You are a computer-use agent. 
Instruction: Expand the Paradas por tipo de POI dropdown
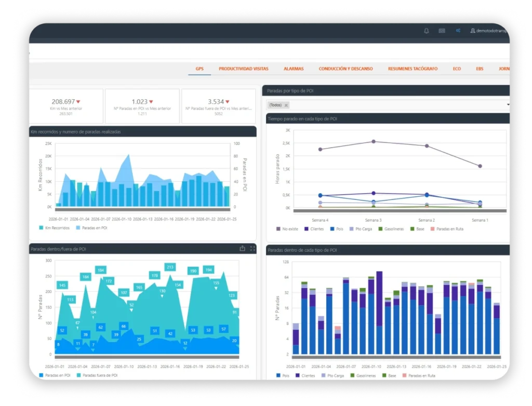click(508, 104)
